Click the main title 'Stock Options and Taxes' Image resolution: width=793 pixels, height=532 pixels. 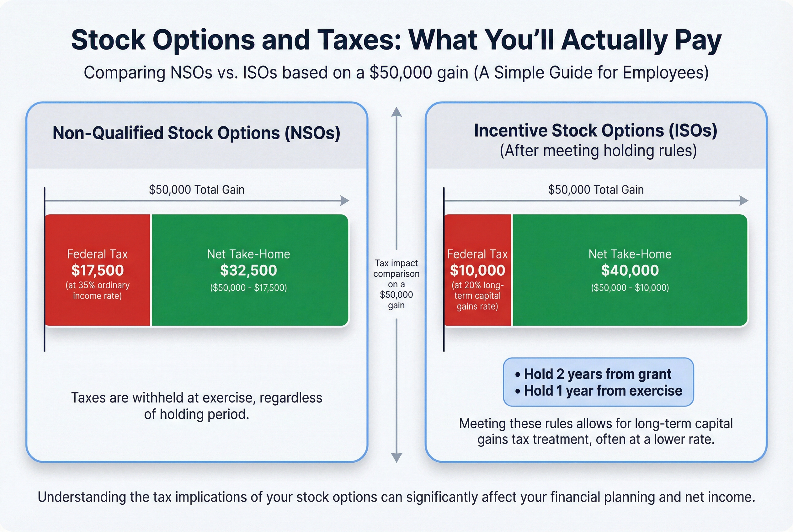[396, 40]
